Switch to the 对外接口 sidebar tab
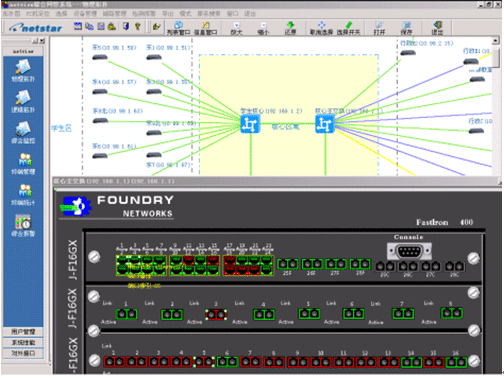Viewport: 504px width, 378px height. (23, 353)
